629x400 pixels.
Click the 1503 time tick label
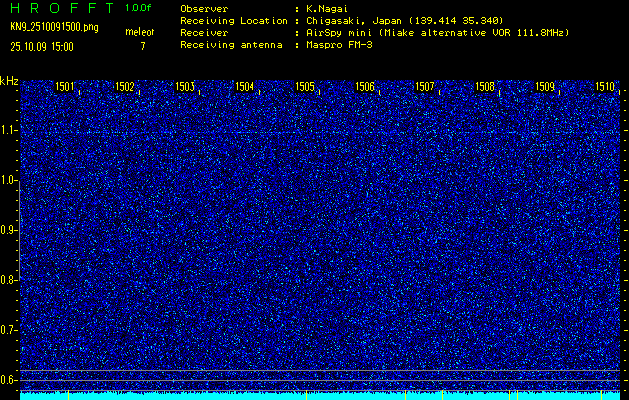click(184, 87)
